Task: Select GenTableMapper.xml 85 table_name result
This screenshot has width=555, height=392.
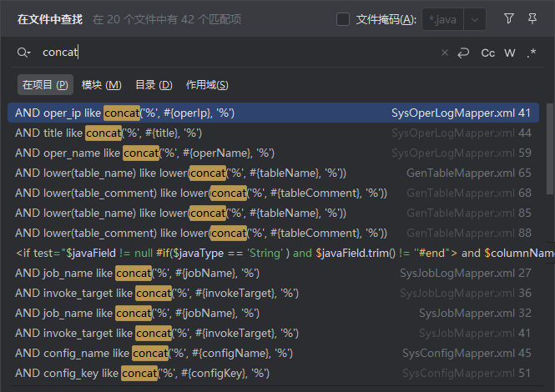Action: tap(273, 213)
